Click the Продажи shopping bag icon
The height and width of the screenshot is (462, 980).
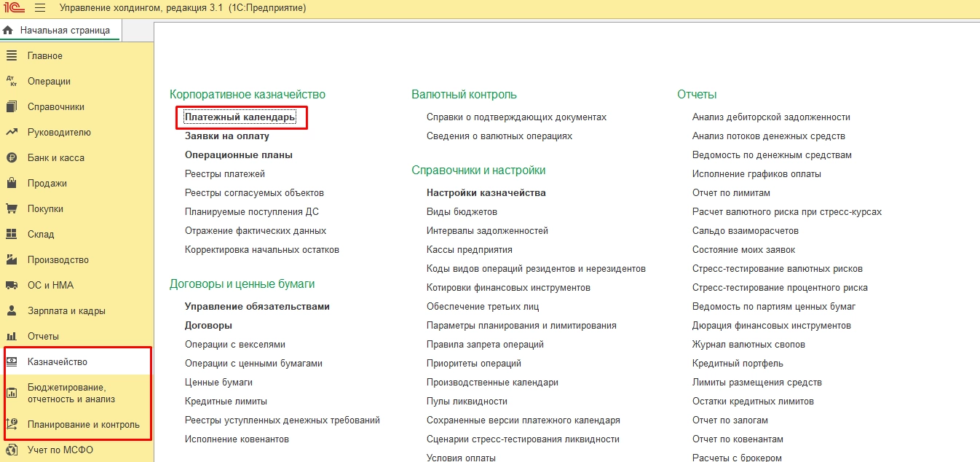12,184
